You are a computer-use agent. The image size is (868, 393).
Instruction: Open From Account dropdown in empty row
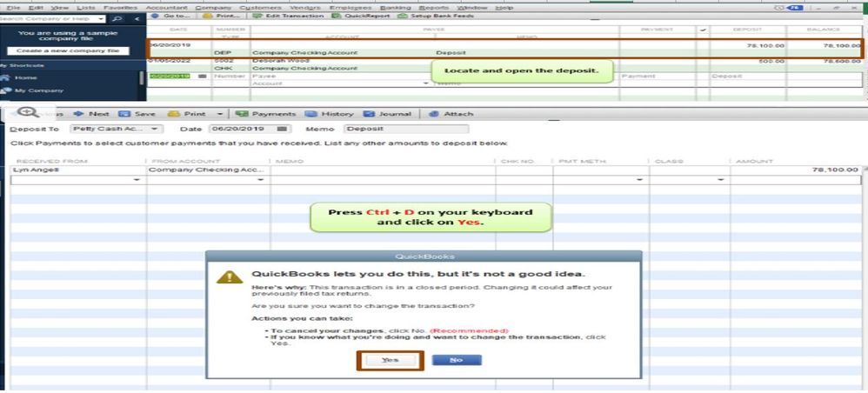pos(260,180)
